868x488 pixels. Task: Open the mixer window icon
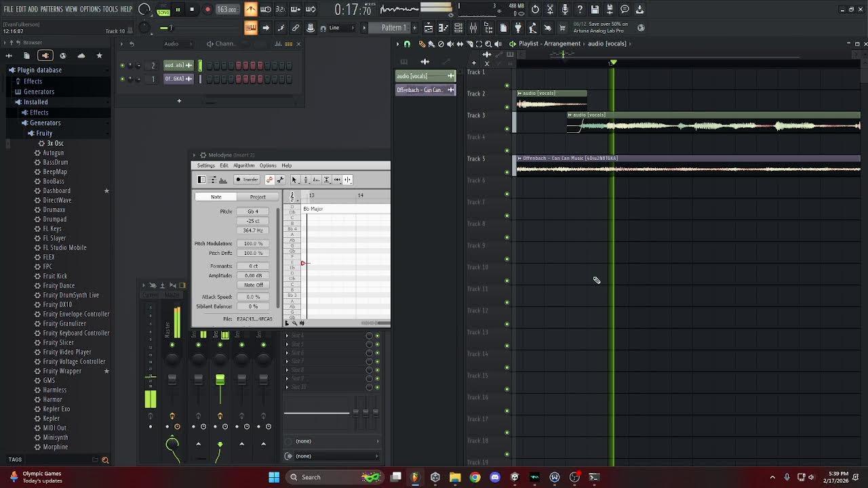coord(473,28)
